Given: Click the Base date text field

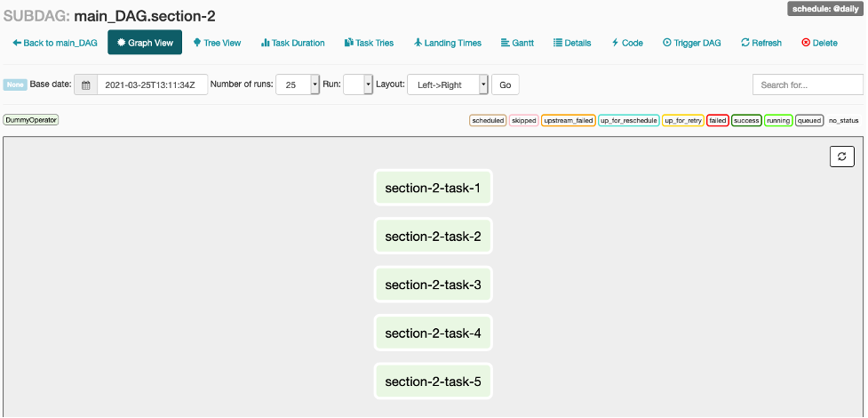Looking at the screenshot, I should click(x=152, y=84).
